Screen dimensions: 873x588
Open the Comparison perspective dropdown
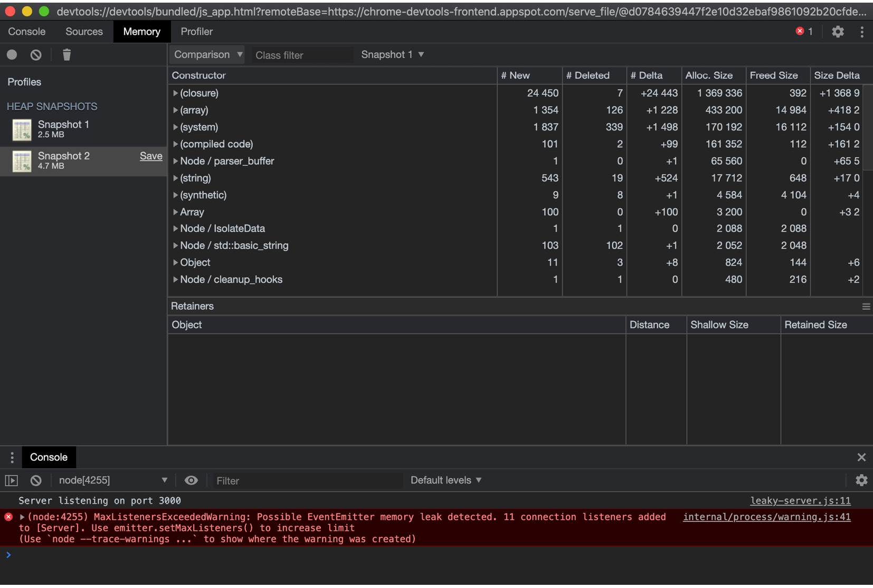206,54
